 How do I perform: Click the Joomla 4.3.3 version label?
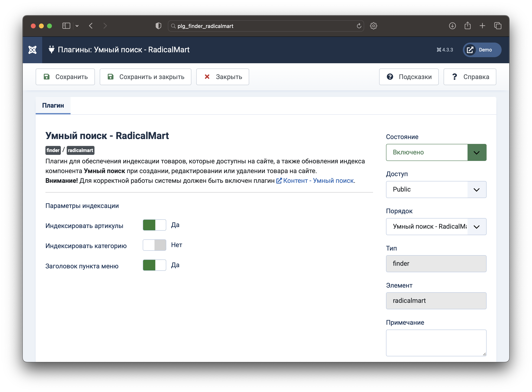(x=445, y=50)
